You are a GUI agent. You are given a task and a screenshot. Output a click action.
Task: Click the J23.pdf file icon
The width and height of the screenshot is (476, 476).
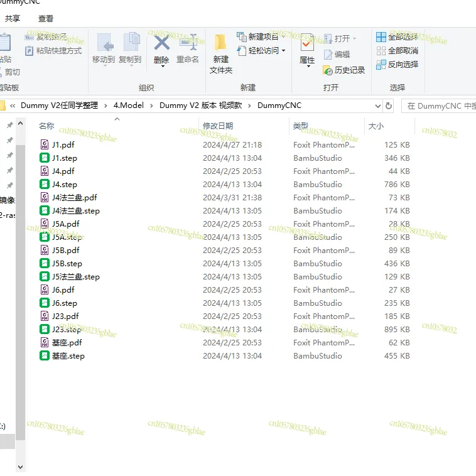pos(45,316)
